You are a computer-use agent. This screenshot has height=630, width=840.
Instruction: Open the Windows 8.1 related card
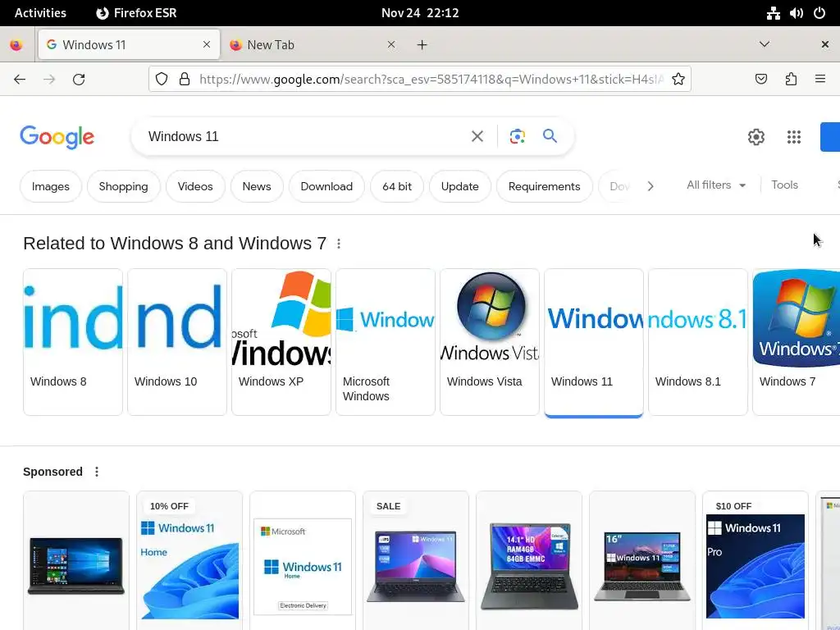pyautogui.click(x=698, y=342)
